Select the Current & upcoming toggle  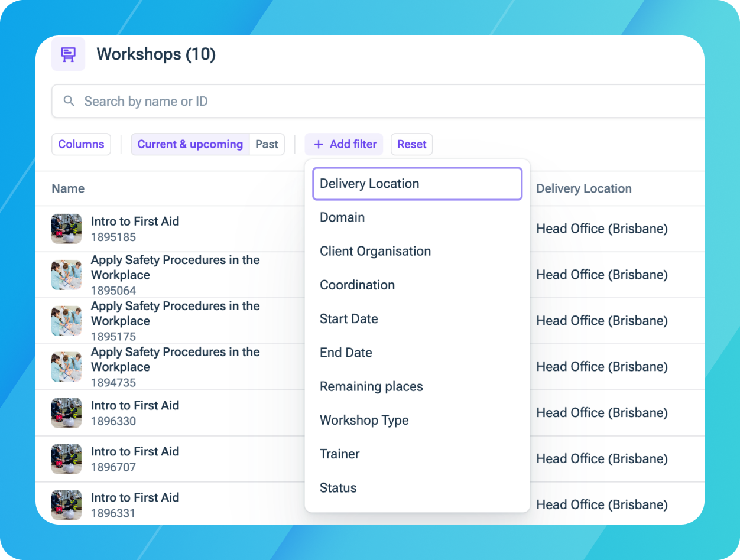[x=190, y=144]
